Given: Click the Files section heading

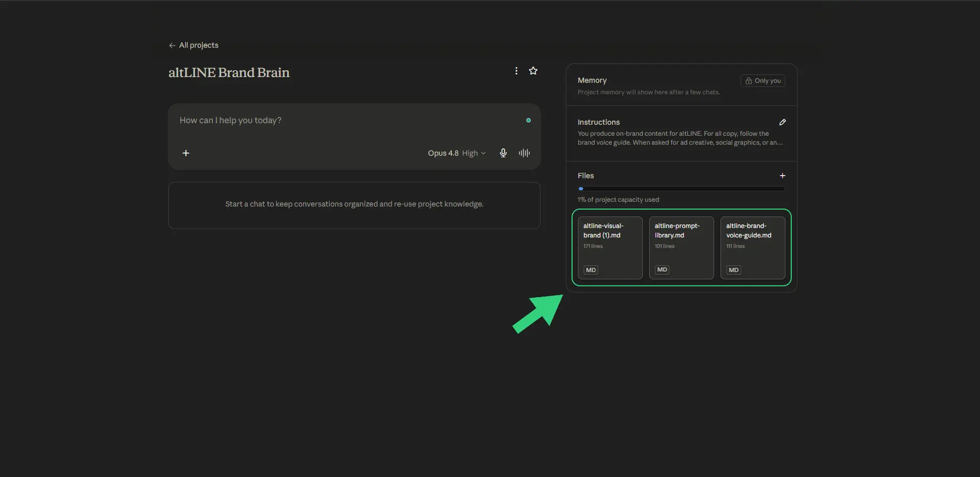Looking at the screenshot, I should point(586,176).
